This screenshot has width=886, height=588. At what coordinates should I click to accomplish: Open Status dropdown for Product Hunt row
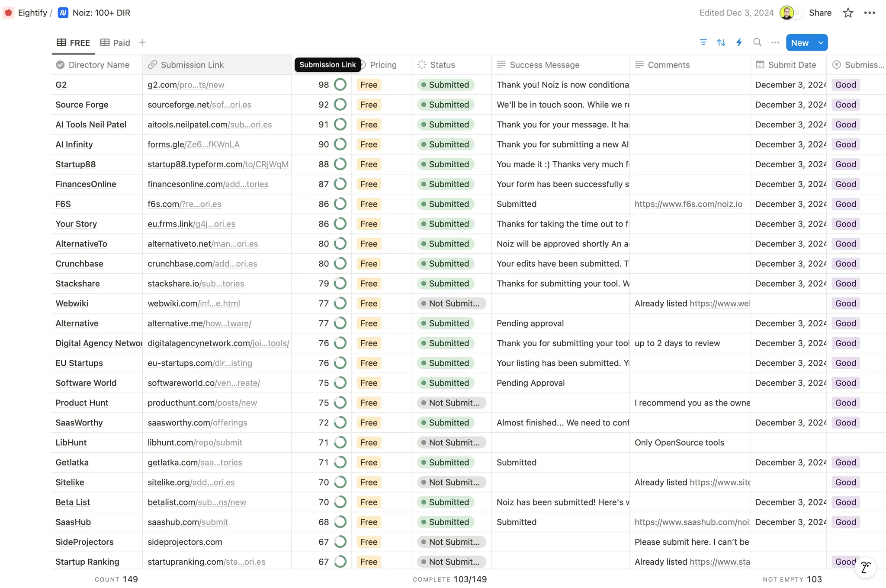coord(451,403)
